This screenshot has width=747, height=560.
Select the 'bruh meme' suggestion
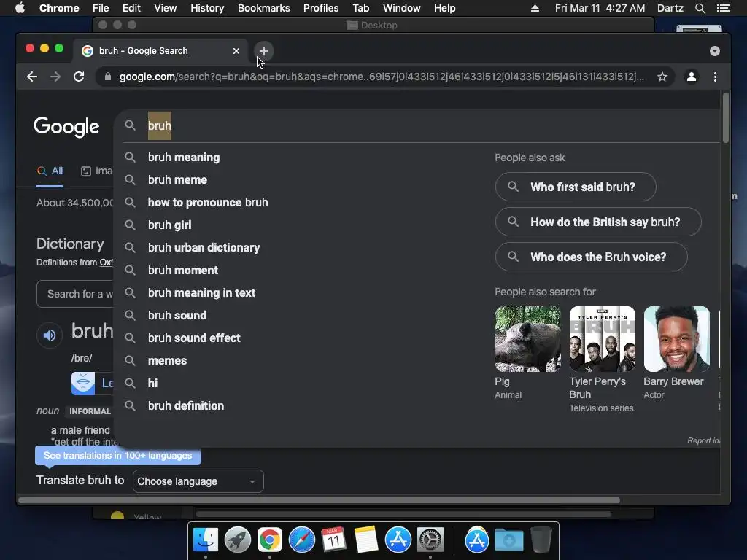(177, 180)
